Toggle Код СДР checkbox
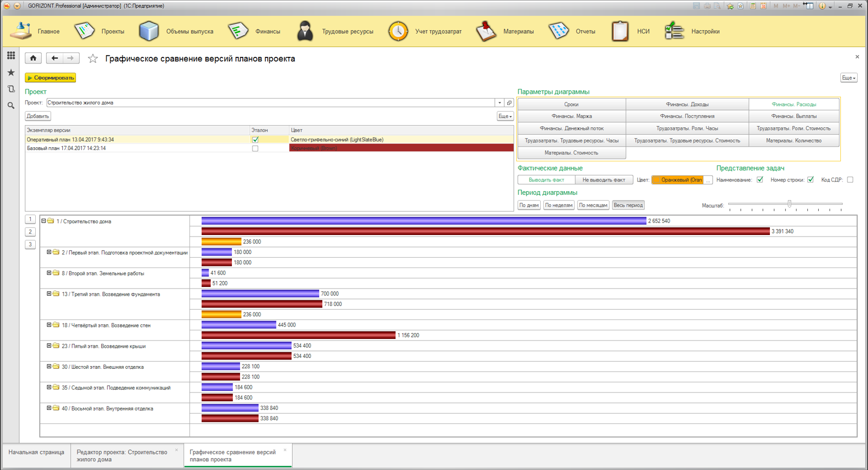Image resolution: width=868 pixels, height=470 pixels. (850, 180)
